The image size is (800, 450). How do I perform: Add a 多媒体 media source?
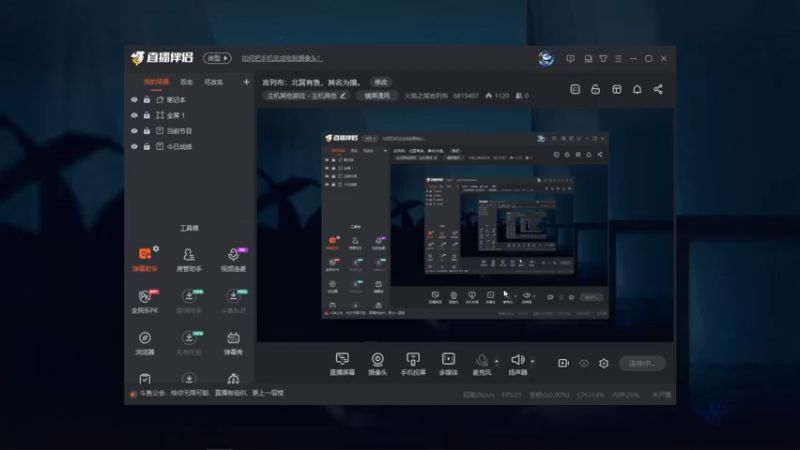(448, 364)
